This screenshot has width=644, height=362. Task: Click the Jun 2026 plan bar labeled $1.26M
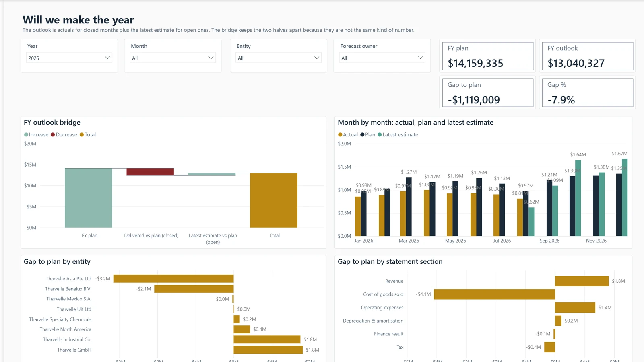pos(479,207)
